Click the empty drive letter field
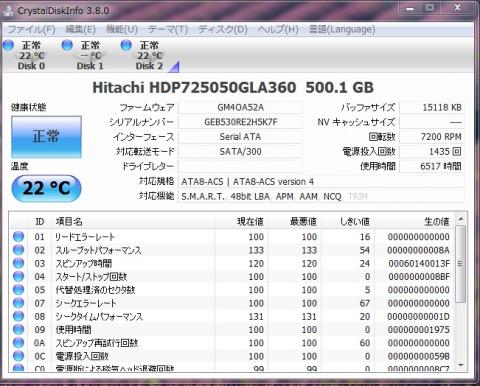 (240, 166)
